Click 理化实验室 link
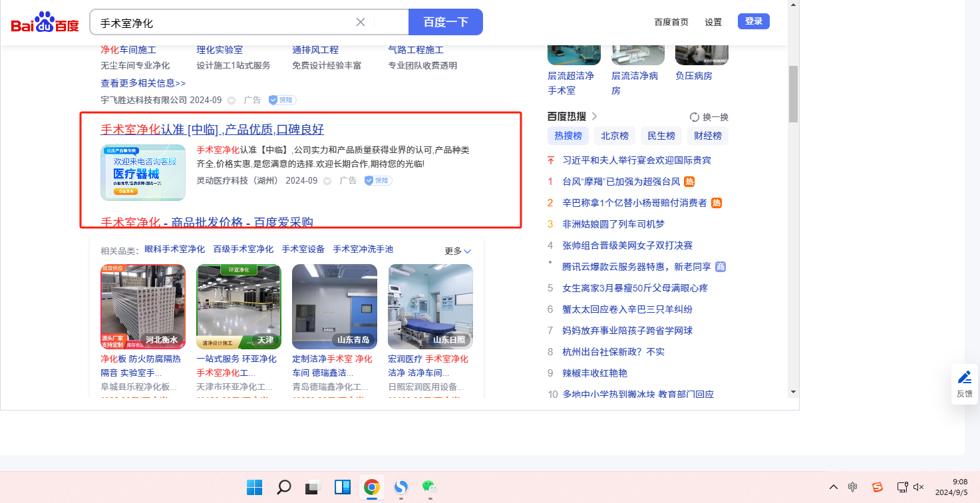 (x=220, y=50)
